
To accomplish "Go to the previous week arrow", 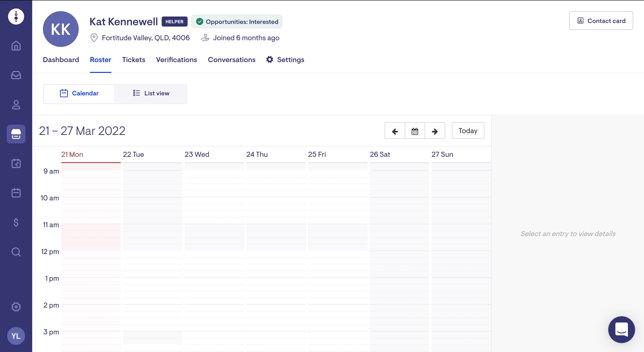I will [395, 131].
